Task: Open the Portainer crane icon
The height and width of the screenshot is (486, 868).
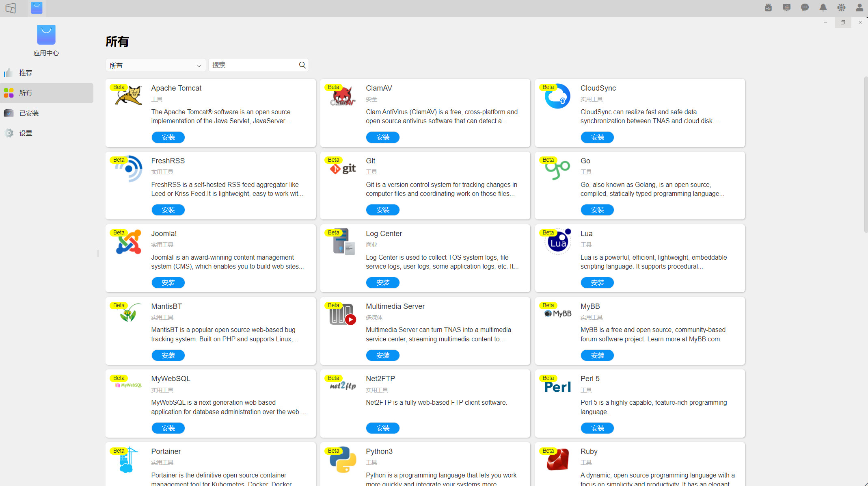Action: (129, 460)
